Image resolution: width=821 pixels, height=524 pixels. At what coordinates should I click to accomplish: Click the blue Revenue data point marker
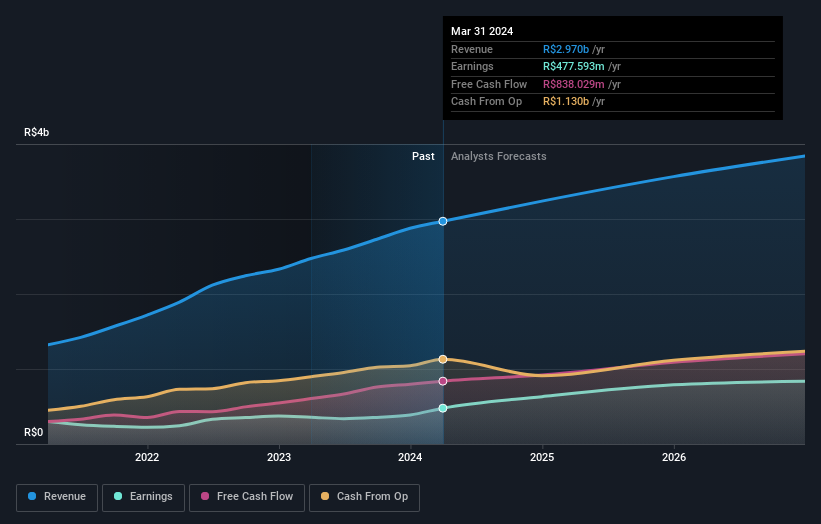443,221
